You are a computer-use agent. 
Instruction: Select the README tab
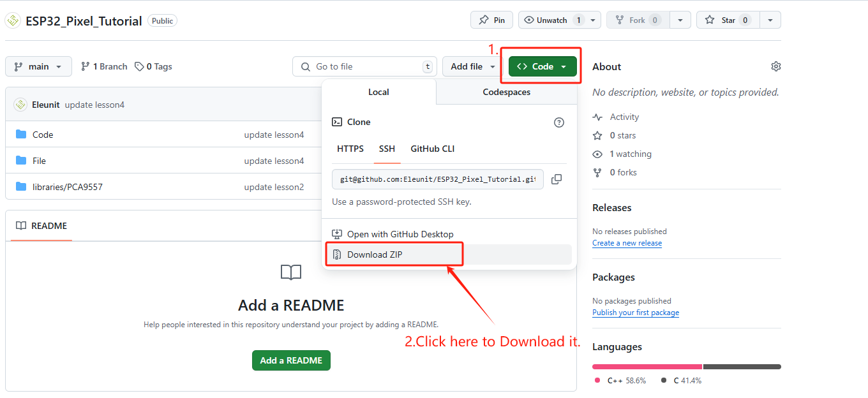41,226
